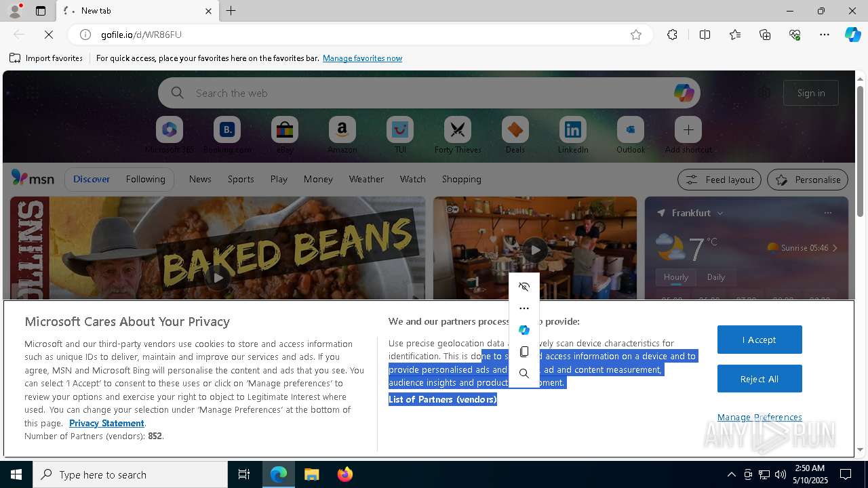
Task: Open Settings and more menu
Action: pos(825,35)
